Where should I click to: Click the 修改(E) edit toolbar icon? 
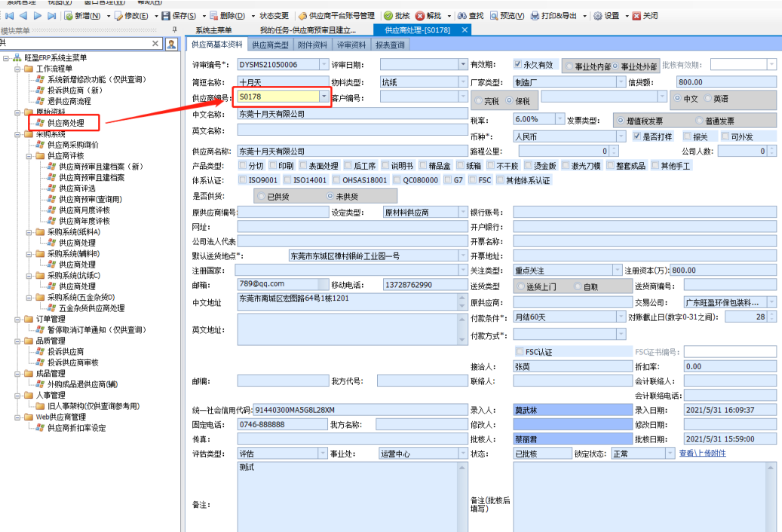[x=118, y=16]
